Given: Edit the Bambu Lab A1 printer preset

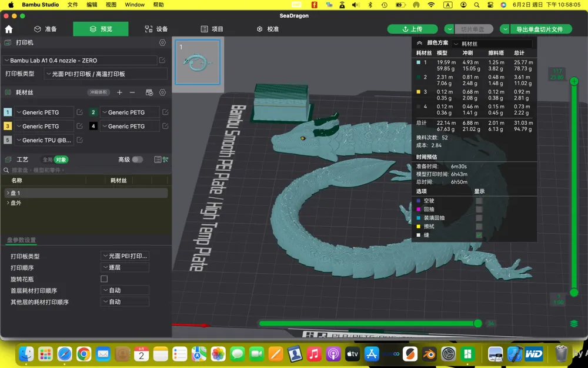Looking at the screenshot, I should tap(162, 60).
